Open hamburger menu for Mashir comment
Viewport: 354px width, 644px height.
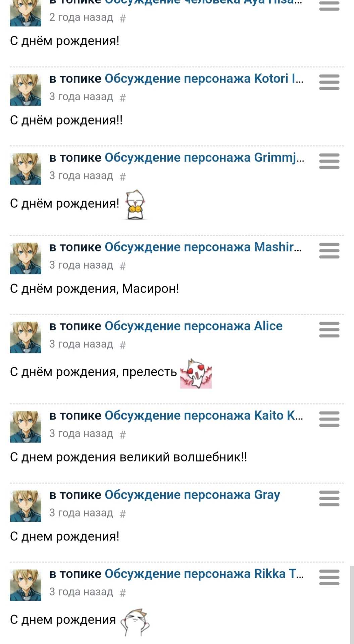[329, 251]
